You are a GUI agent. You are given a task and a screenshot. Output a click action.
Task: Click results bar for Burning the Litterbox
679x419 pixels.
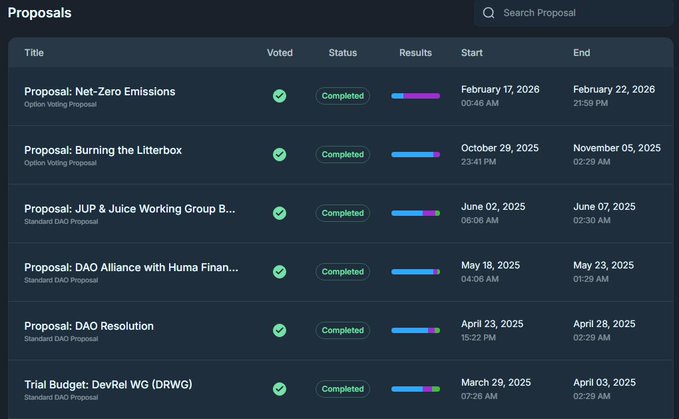(416, 155)
